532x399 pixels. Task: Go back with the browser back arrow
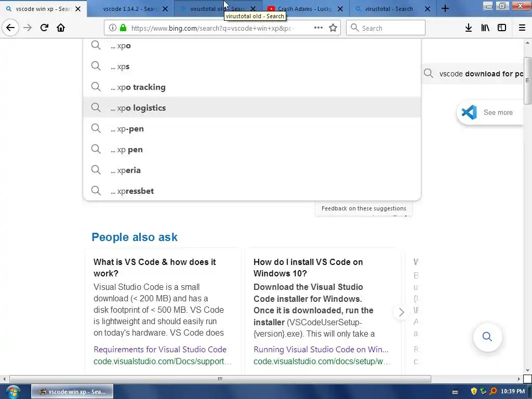(x=10, y=28)
